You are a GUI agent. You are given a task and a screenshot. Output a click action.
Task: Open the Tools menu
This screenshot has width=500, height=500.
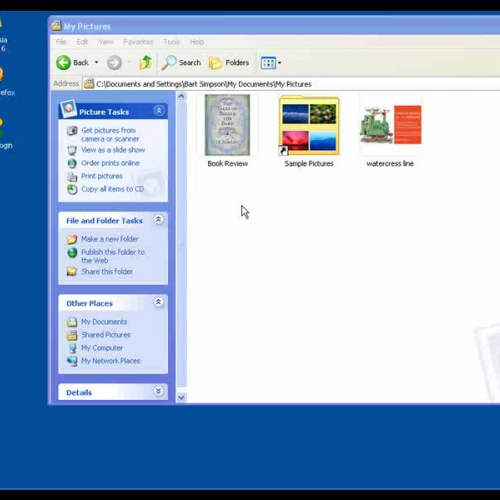172,42
